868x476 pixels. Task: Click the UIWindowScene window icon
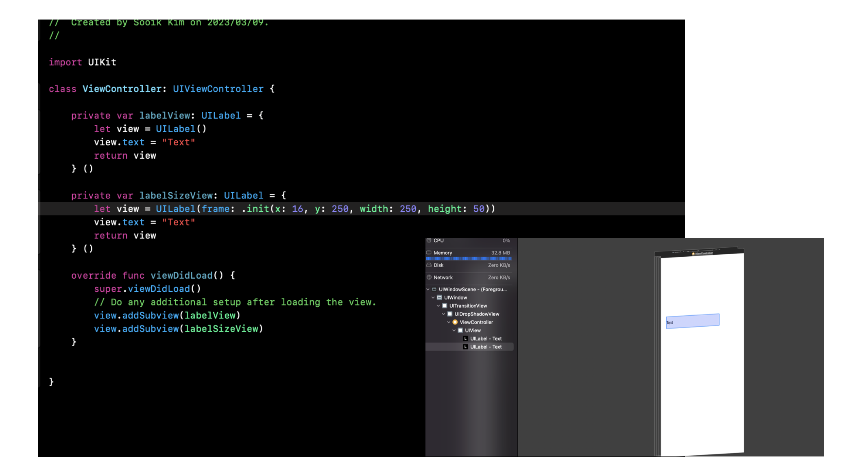(x=434, y=289)
